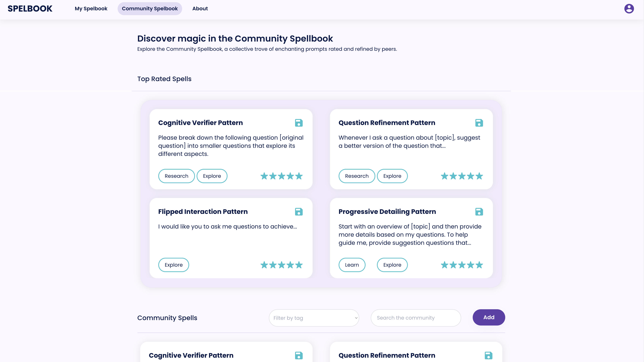Click save icon on Flipped Interaction Pattern
644x362 pixels.
pyautogui.click(x=299, y=212)
